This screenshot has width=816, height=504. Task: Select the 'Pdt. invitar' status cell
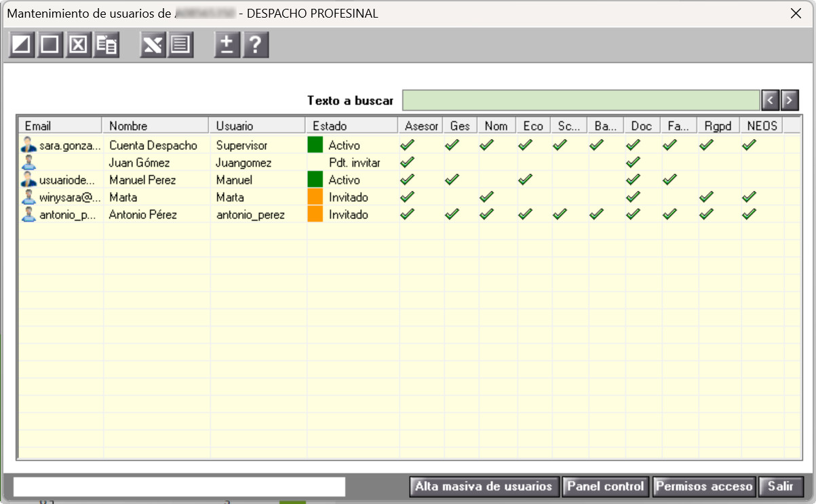pyautogui.click(x=353, y=162)
